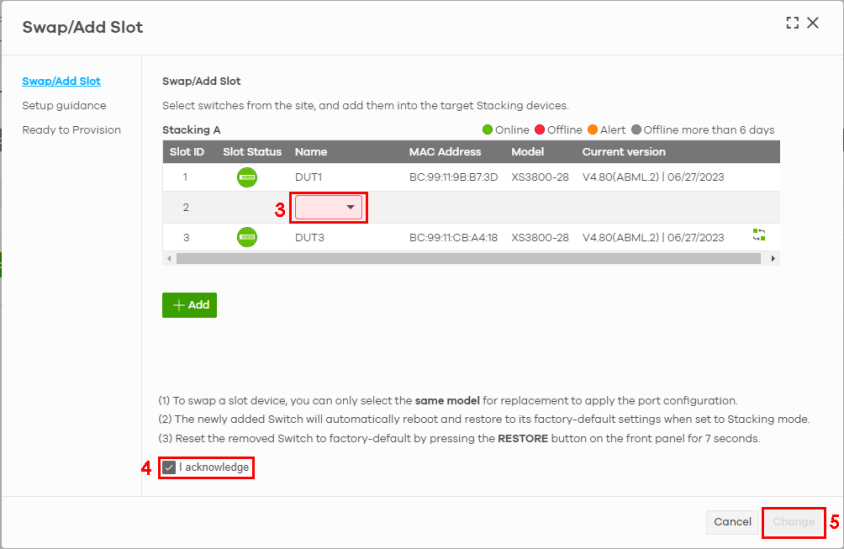
Task: Click the Change button
Action: pyautogui.click(x=793, y=522)
